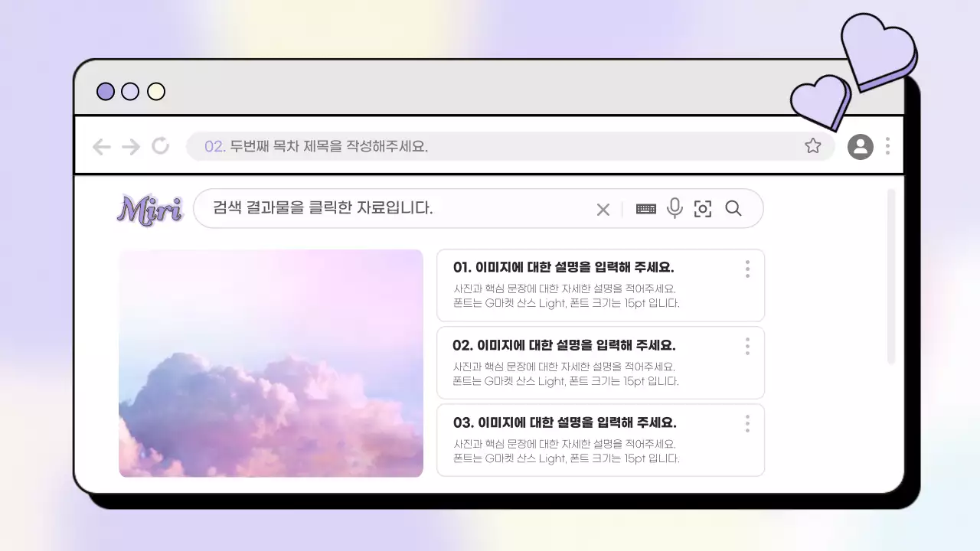The image size is (980, 551).
Task: Select the microphone voice search icon
Action: coord(675,208)
